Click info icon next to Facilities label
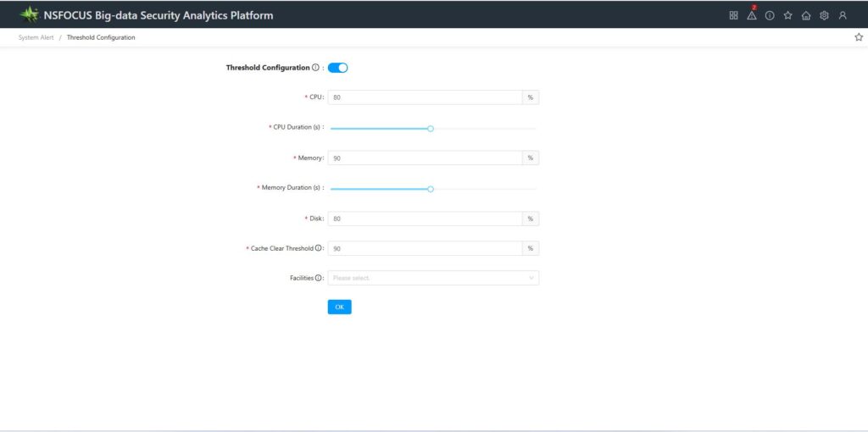The width and height of the screenshot is (868, 432). pos(319,278)
